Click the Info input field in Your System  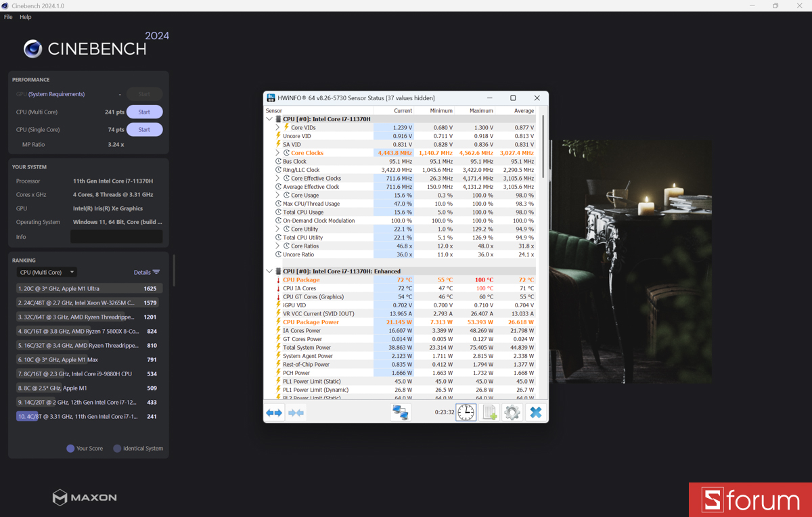116,237
